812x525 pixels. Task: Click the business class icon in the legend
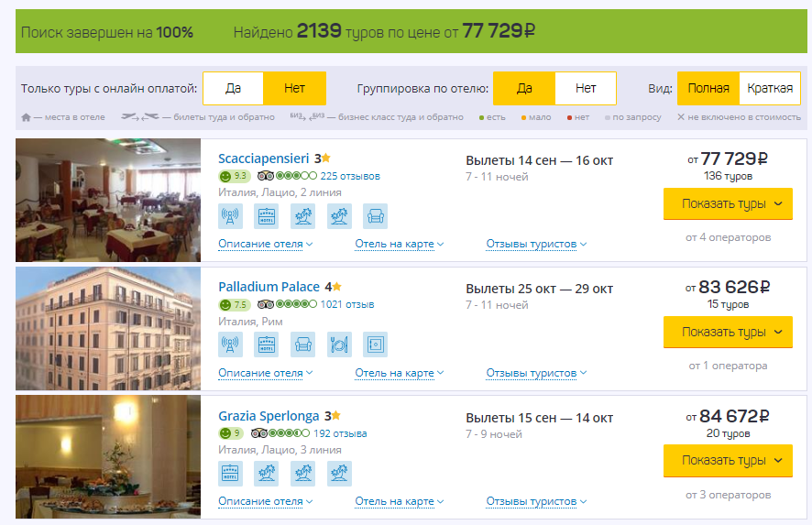[x=307, y=117]
